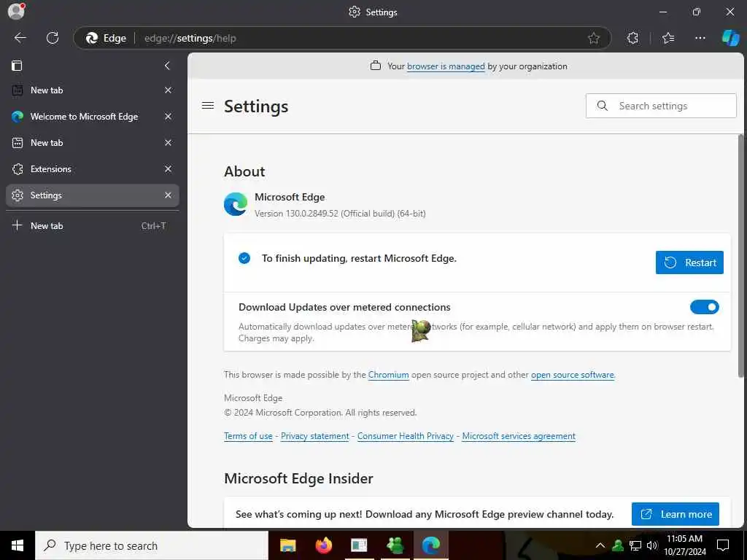Open the Favorites list icon
Image resolution: width=747 pixels, height=560 pixels.
pyautogui.click(x=668, y=38)
